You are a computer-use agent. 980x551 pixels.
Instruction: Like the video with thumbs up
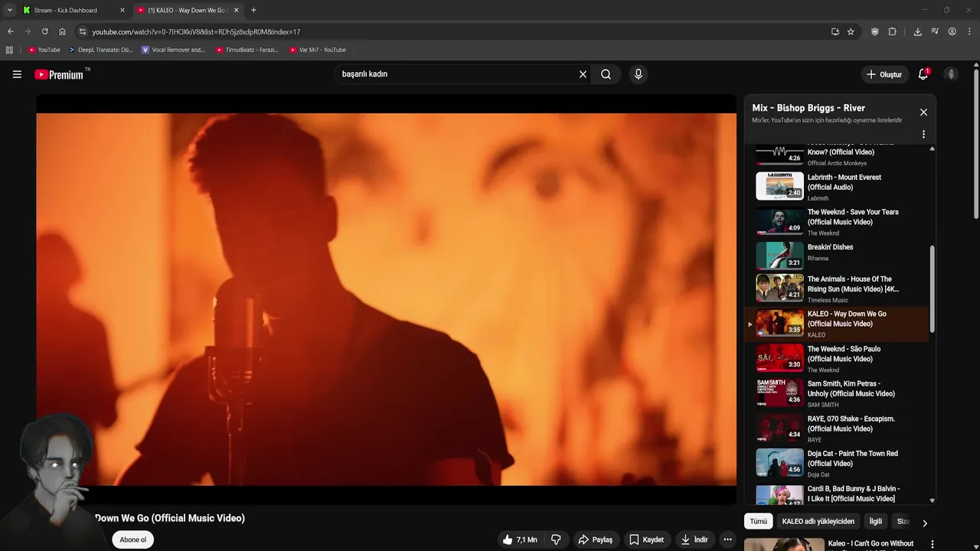coord(520,540)
